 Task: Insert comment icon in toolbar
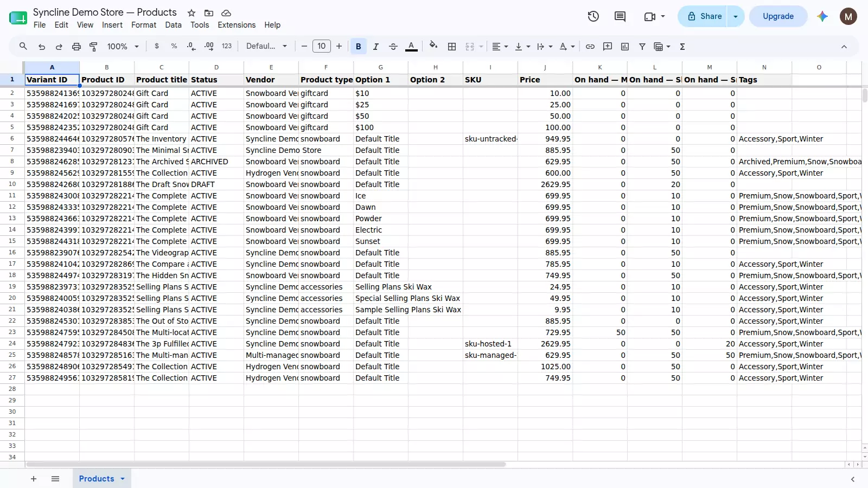(x=608, y=47)
